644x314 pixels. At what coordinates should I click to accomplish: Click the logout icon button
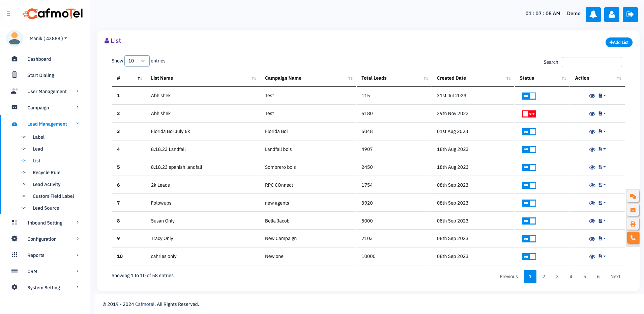point(630,15)
